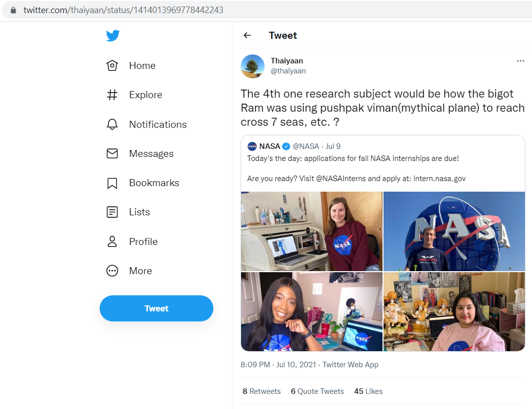Image resolution: width=532 pixels, height=409 pixels.
Task: Open photo of intern with deity statues
Action: 454,311
